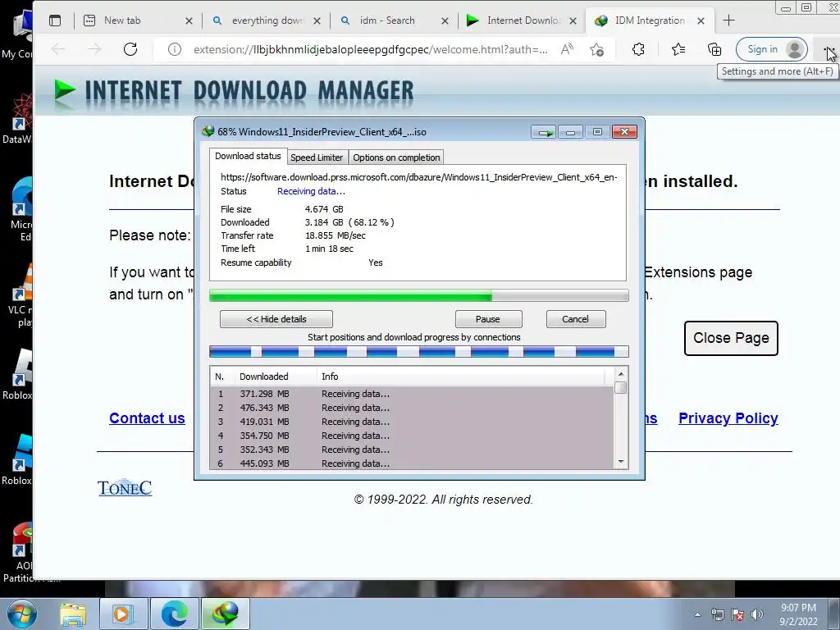840x630 pixels.
Task: Open the Favorites list icon
Action: tap(678, 49)
